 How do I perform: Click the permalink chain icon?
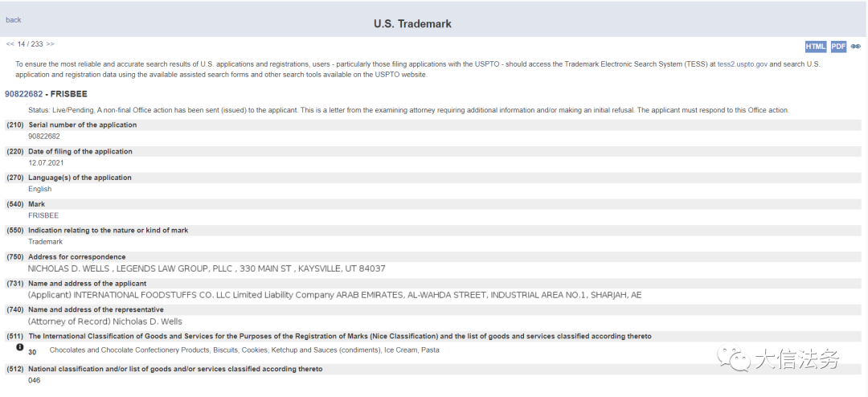pyautogui.click(x=856, y=47)
